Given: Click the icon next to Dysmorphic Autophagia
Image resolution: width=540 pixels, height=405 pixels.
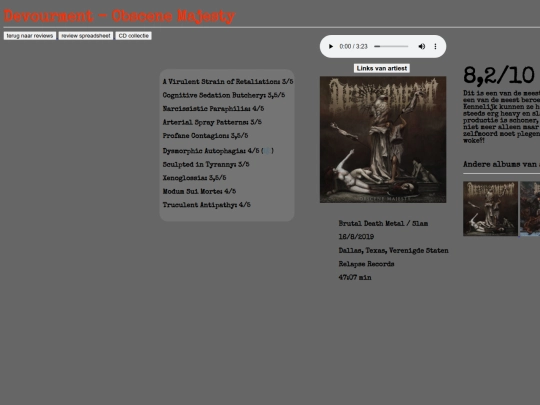Looking at the screenshot, I should pyautogui.click(x=267, y=151).
